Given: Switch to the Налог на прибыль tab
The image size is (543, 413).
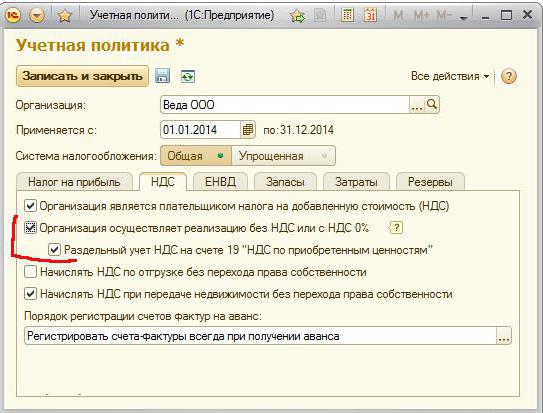Looking at the screenshot, I should pyautogui.click(x=74, y=182).
